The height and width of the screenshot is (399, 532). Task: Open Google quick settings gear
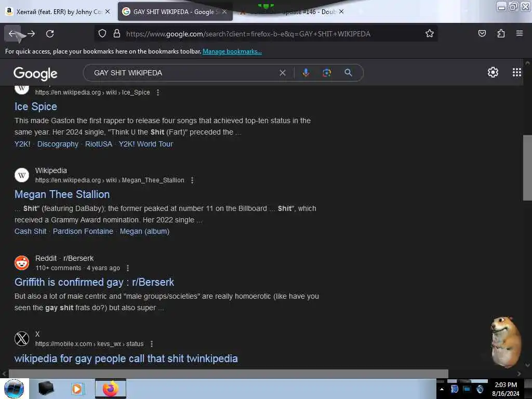click(493, 72)
